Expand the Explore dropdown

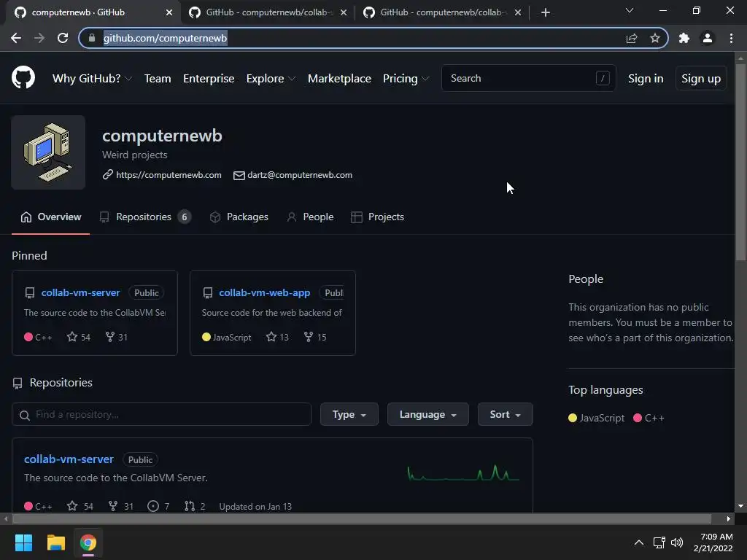tap(271, 79)
